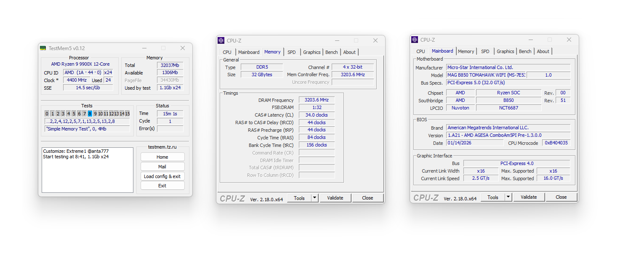
Task: Click the DRAM Frequency value field
Action: 317,100
